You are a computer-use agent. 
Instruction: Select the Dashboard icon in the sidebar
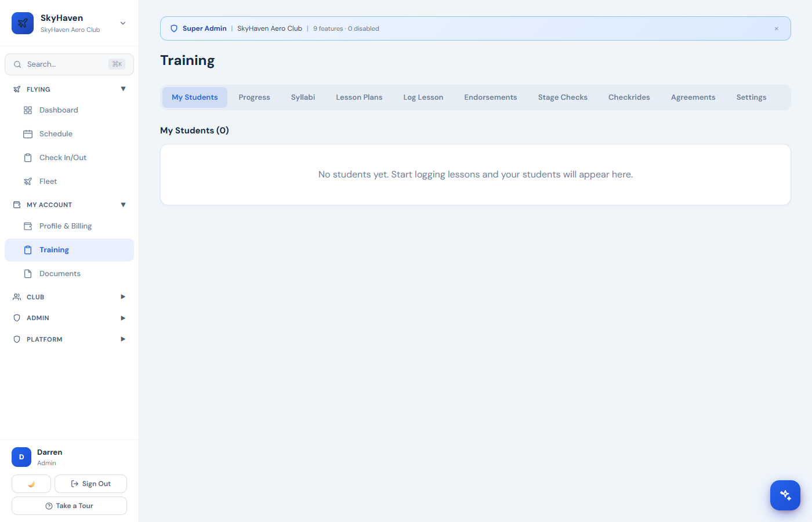click(x=28, y=110)
